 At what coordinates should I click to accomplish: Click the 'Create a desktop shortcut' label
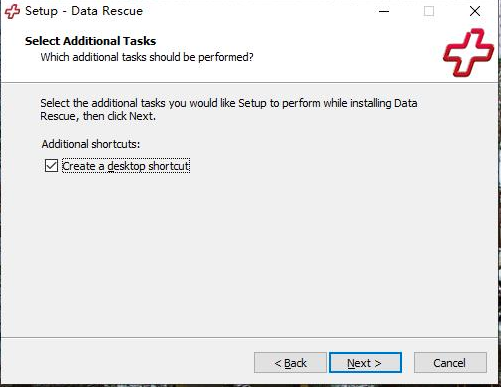(x=126, y=166)
